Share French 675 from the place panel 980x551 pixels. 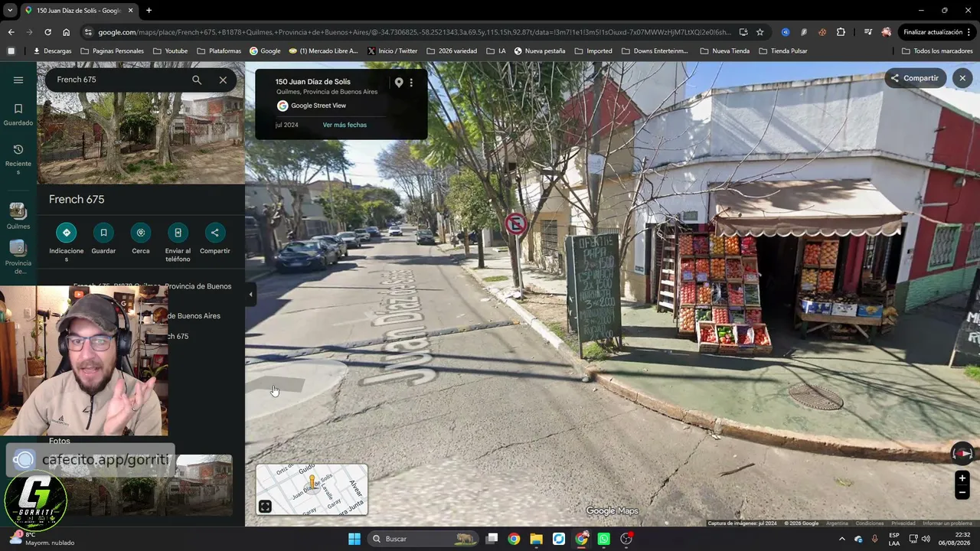214,240
